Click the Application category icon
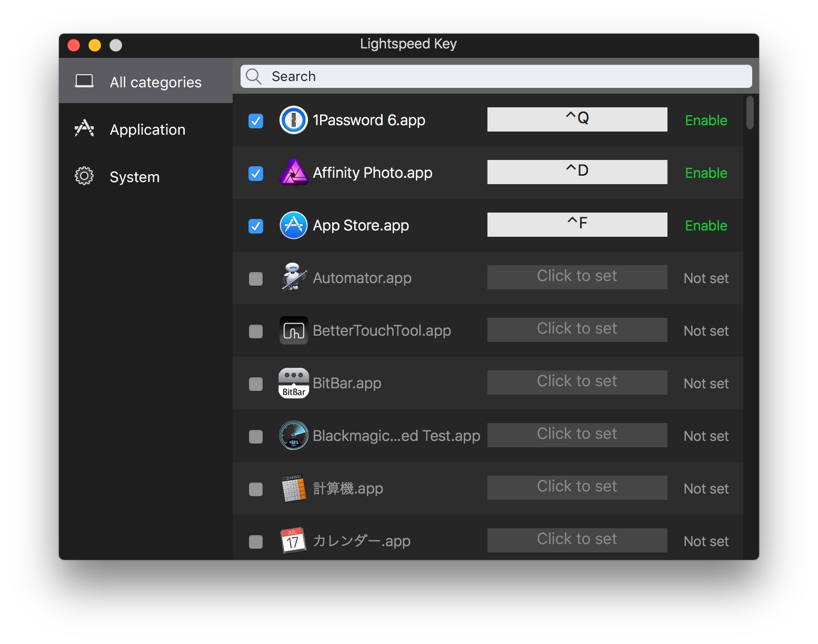Viewport: 818px width, 644px height. tap(84, 129)
